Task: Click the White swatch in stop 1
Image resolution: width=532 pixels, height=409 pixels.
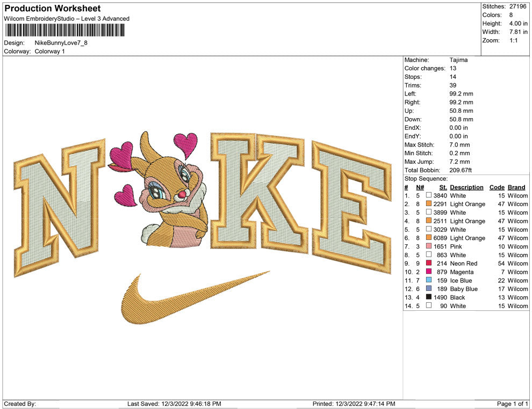Action: 429,195
